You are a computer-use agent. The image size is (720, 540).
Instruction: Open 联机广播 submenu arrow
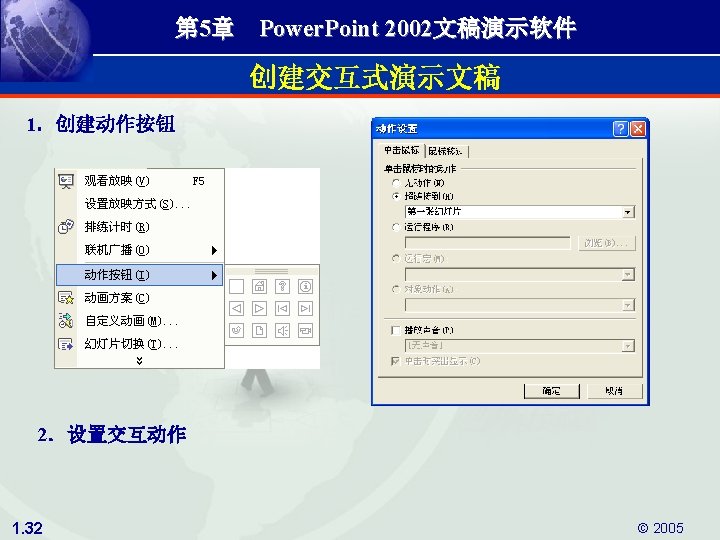pos(214,250)
